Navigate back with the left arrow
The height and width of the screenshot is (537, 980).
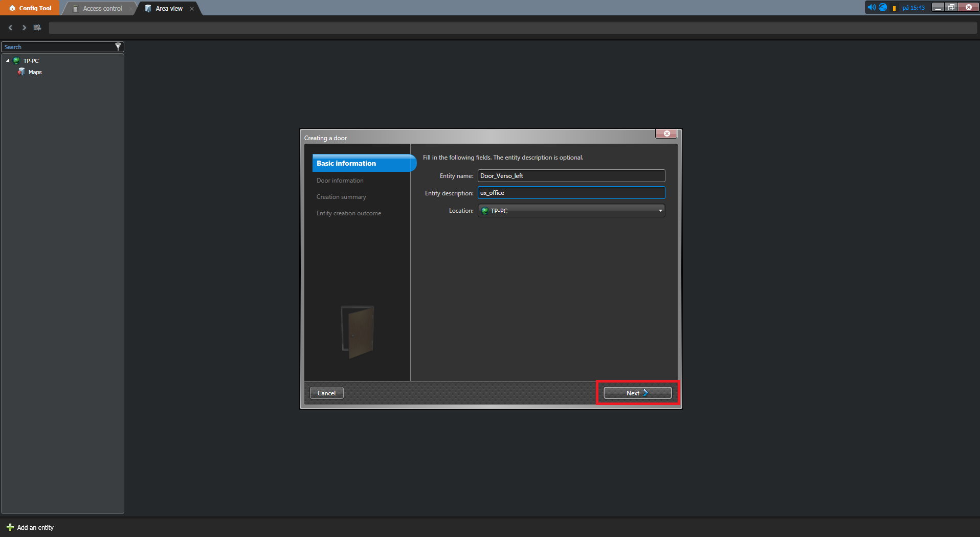[10, 28]
